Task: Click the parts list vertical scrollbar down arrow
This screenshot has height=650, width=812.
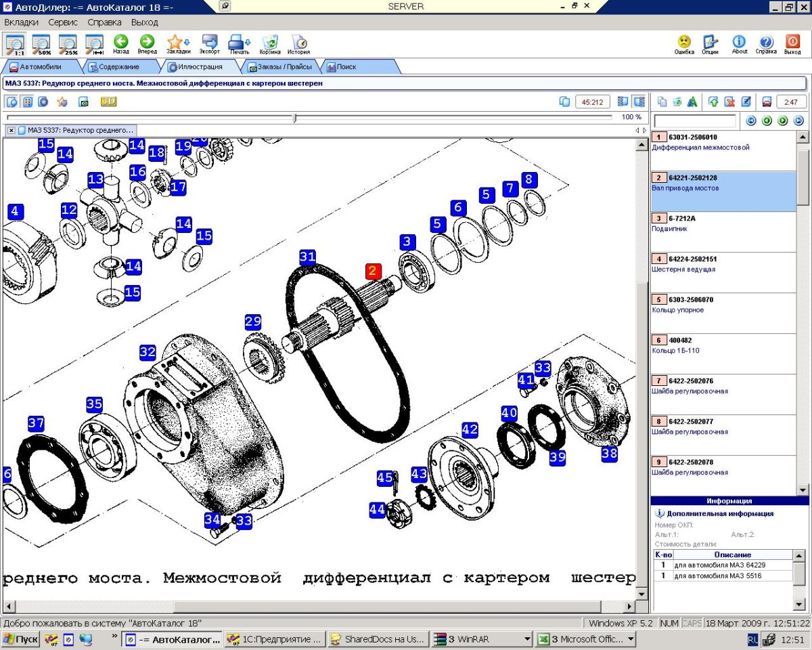Action: (803, 490)
